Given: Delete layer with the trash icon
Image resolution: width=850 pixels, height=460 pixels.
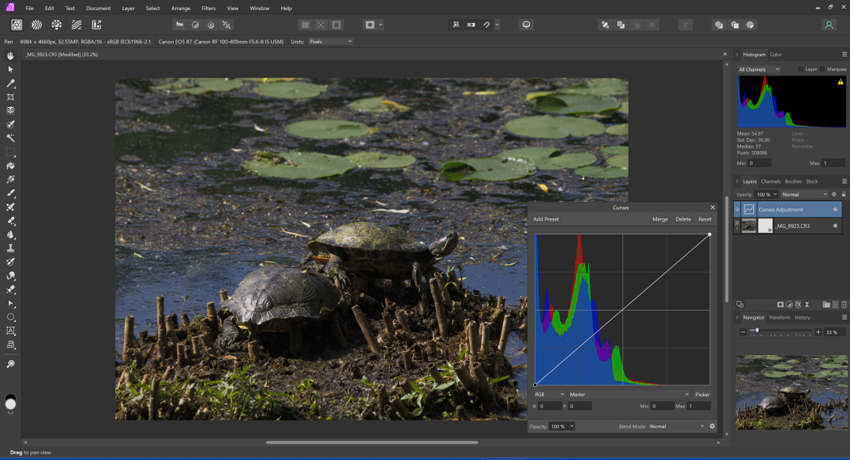Looking at the screenshot, I should [x=843, y=304].
